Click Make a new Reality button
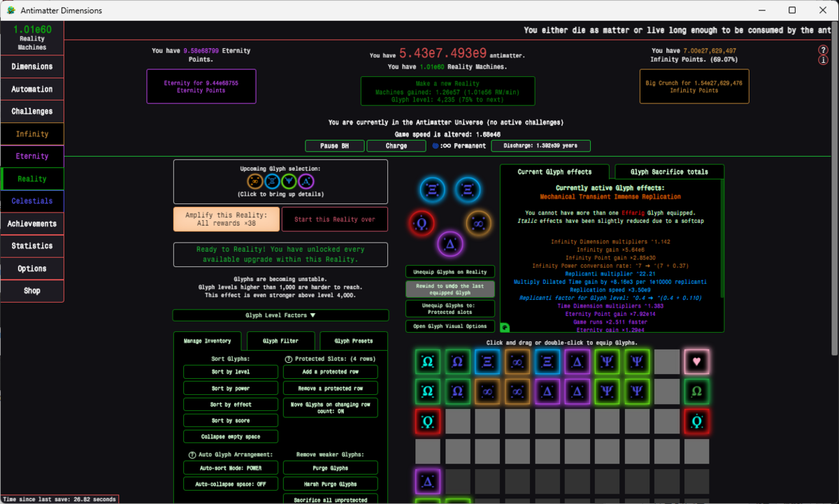 click(447, 91)
